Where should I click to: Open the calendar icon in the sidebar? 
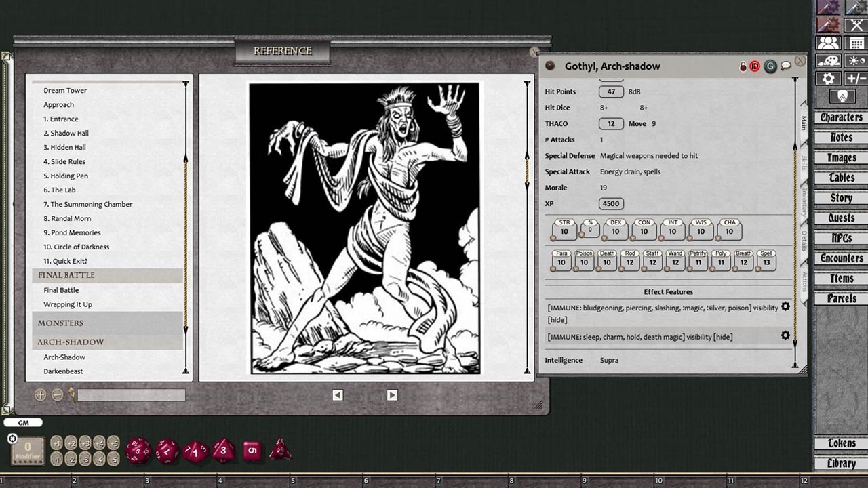[855, 43]
